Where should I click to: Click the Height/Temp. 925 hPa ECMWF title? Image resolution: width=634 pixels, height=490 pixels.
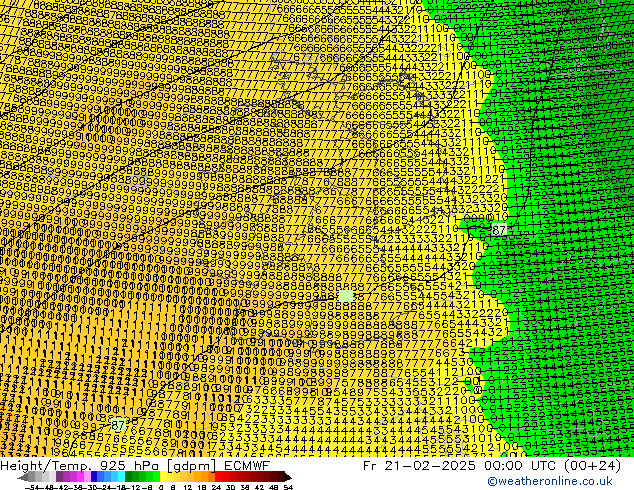point(135,465)
